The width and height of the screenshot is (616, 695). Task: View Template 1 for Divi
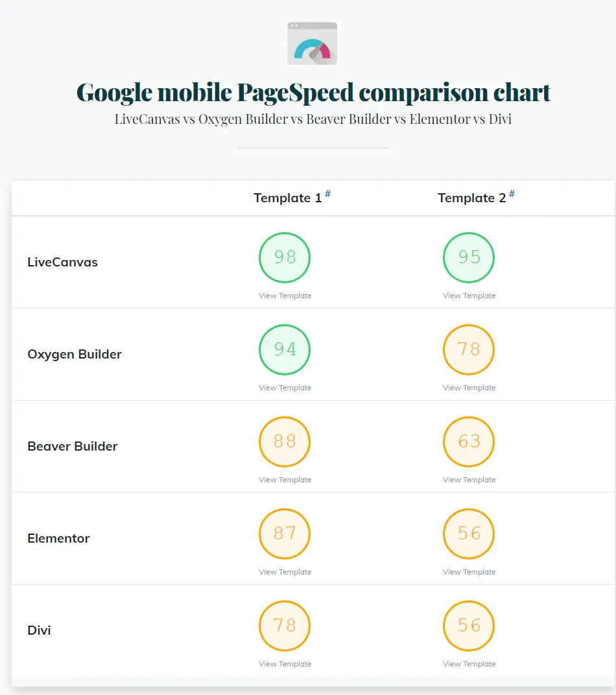pyautogui.click(x=285, y=664)
